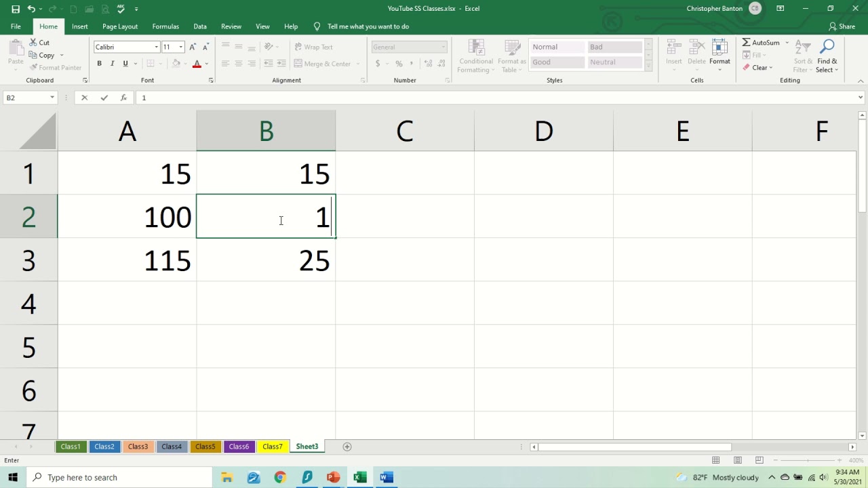Click Christopher Banton account name

click(714, 9)
